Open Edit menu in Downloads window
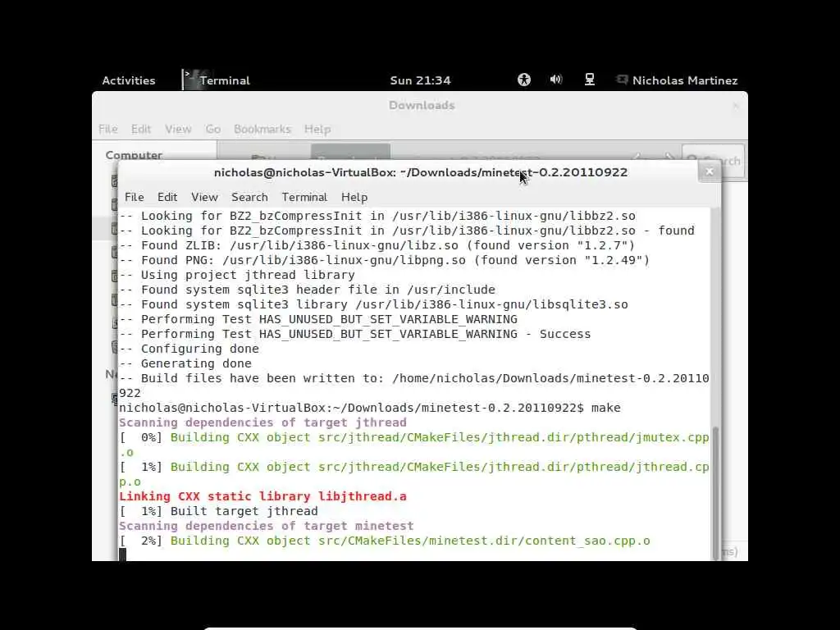Viewport: 840px width, 630px height. point(141,129)
